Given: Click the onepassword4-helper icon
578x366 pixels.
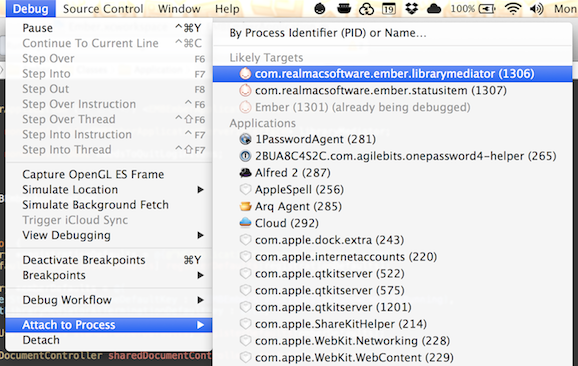Looking at the screenshot, I should pos(245,156).
